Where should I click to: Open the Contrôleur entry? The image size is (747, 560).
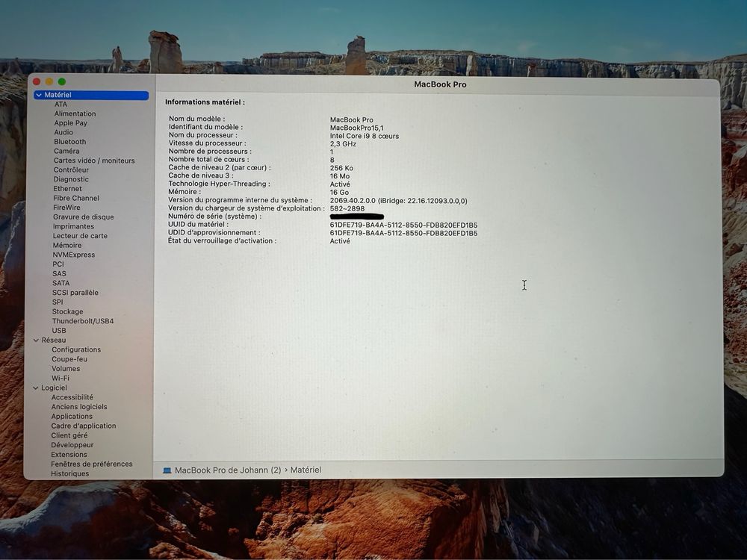71,170
